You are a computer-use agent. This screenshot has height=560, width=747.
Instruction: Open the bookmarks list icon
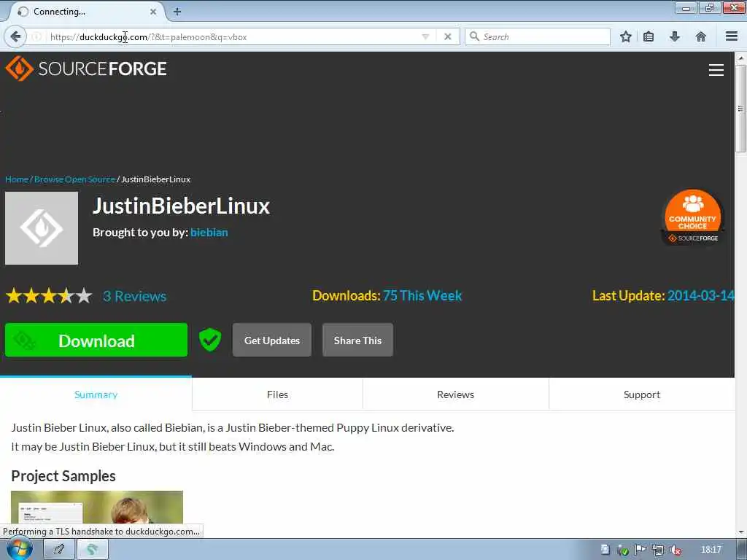point(649,36)
